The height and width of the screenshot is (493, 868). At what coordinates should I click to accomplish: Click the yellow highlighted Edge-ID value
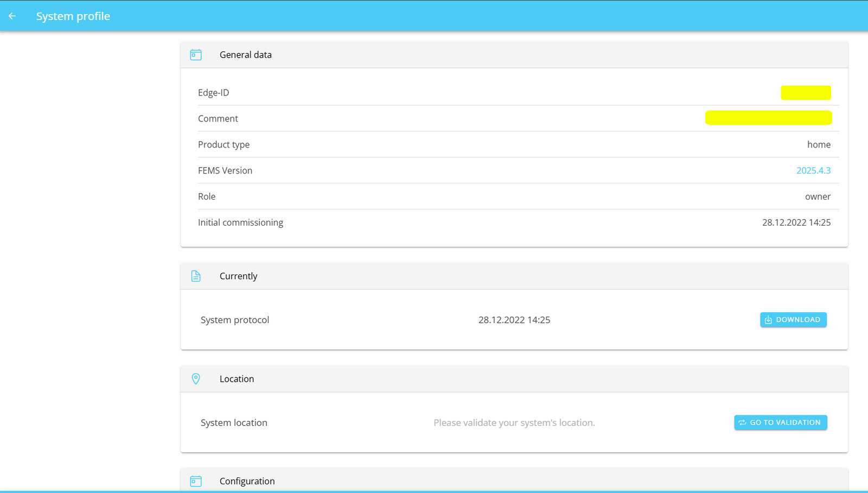[806, 93]
